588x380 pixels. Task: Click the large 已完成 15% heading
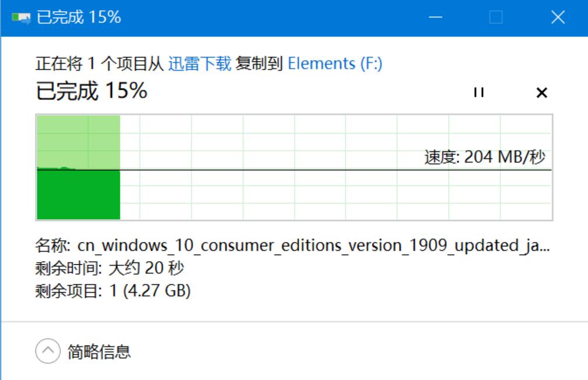[x=92, y=92]
